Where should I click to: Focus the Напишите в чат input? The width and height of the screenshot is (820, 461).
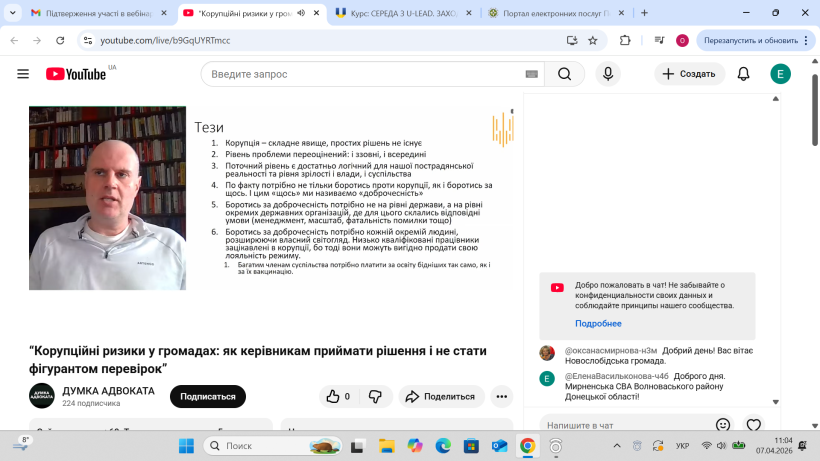click(625, 425)
